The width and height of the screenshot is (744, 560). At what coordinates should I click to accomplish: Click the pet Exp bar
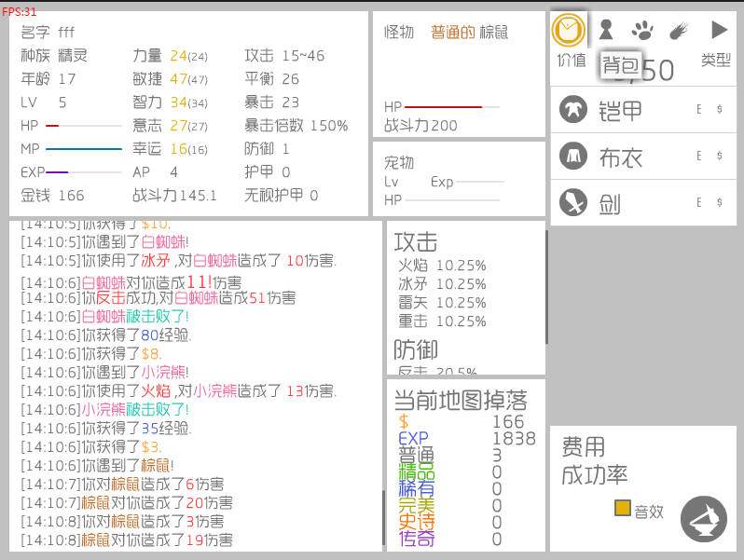click(480, 182)
